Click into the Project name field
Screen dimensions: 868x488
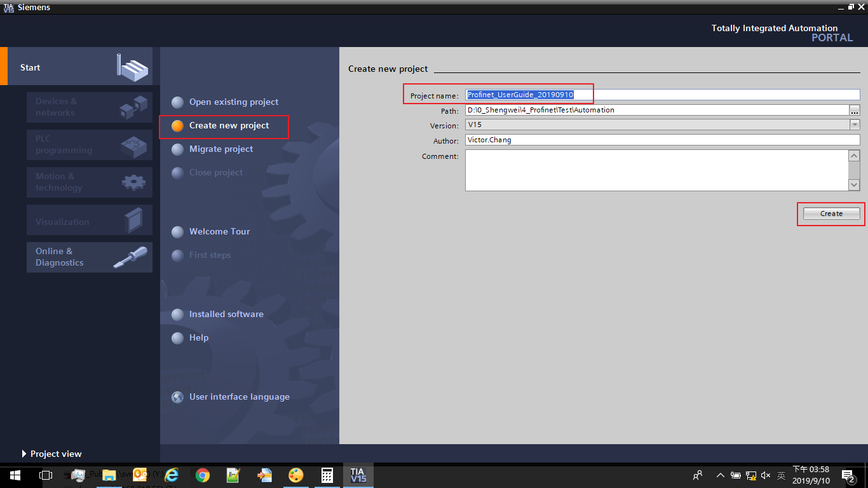662,95
